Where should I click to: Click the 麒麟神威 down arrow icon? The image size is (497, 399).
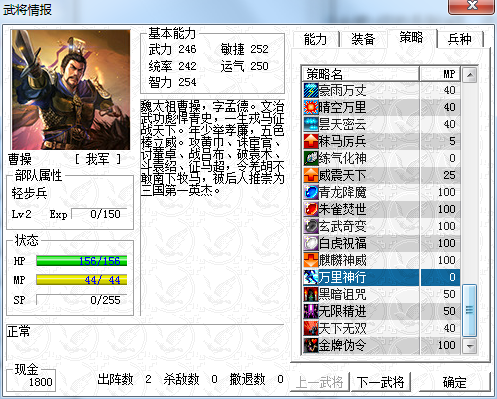[311, 260]
